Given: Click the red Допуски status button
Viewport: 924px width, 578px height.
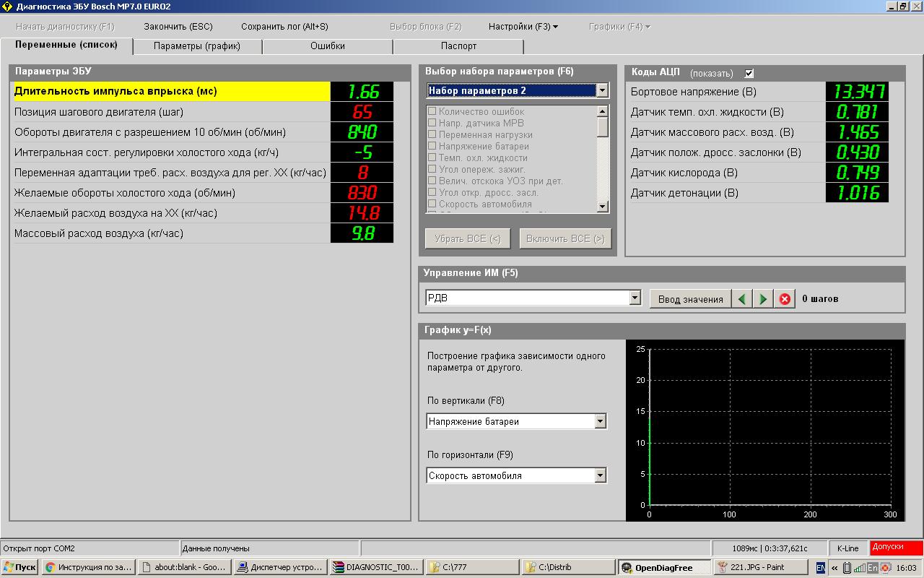Looking at the screenshot, I should [x=896, y=548].
